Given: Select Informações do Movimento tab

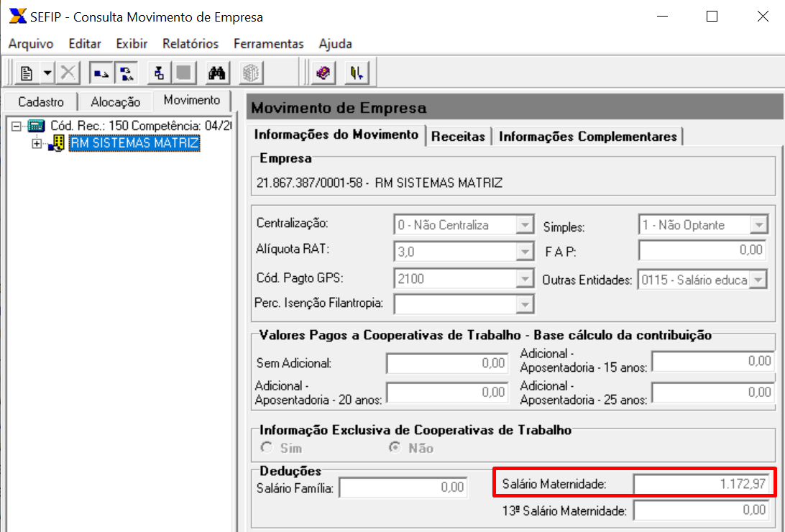Looking at the screenshot, I should point(336,135).
